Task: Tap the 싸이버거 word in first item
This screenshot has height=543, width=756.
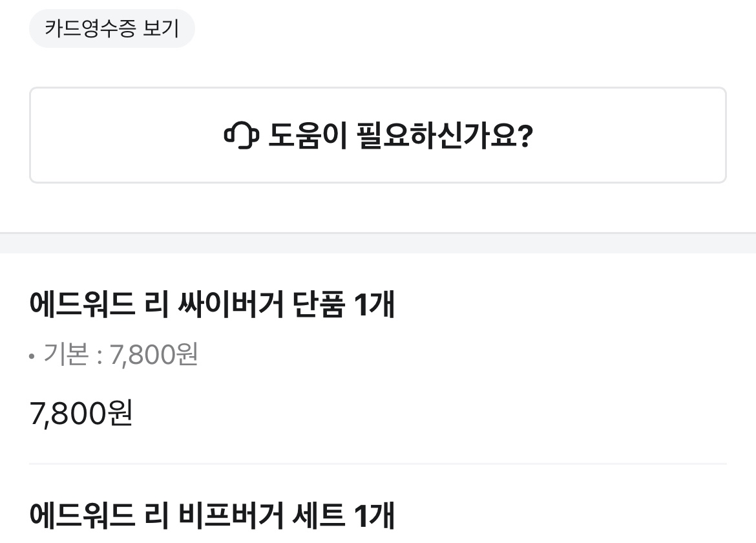Action: tap(230, 304)
